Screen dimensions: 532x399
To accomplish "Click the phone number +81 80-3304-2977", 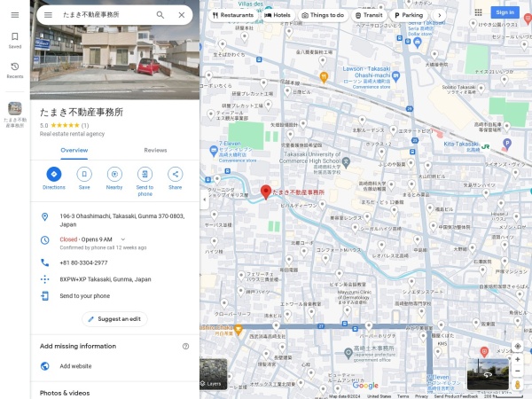I will (84, 262).
